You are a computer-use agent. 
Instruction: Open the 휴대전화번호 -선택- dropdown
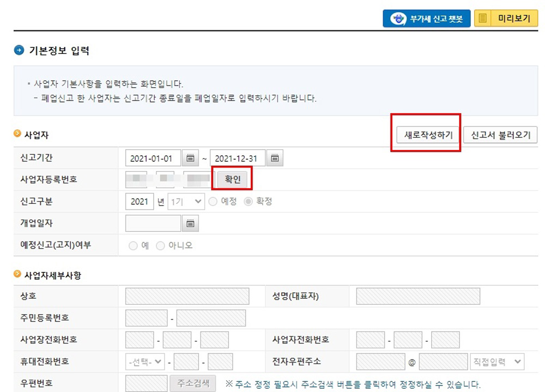tap(145, 361)
